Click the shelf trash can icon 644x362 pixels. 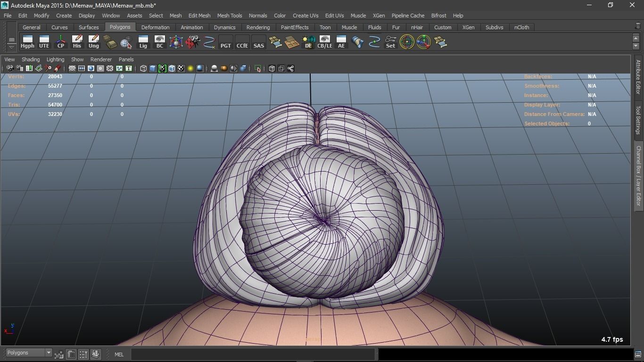[x=638, y=26]
